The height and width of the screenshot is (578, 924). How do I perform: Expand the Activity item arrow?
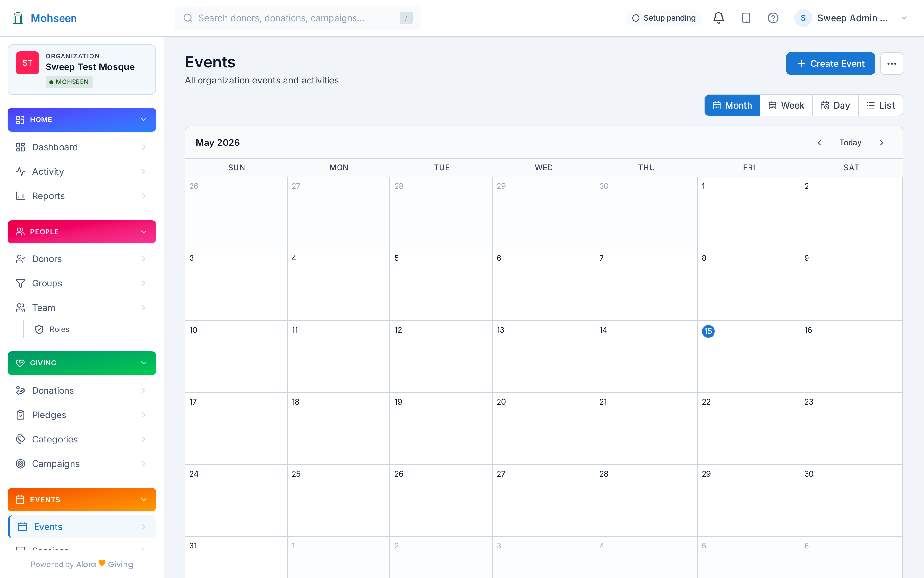(143, 172)
